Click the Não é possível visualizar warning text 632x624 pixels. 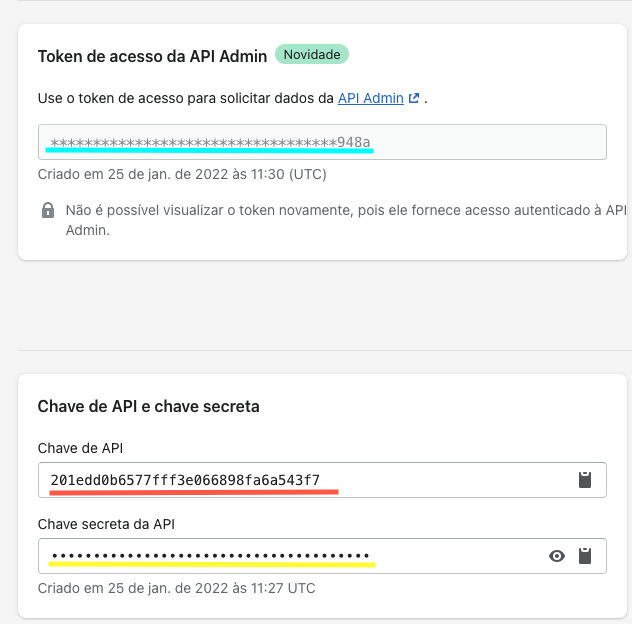click(x=346, y=220)
